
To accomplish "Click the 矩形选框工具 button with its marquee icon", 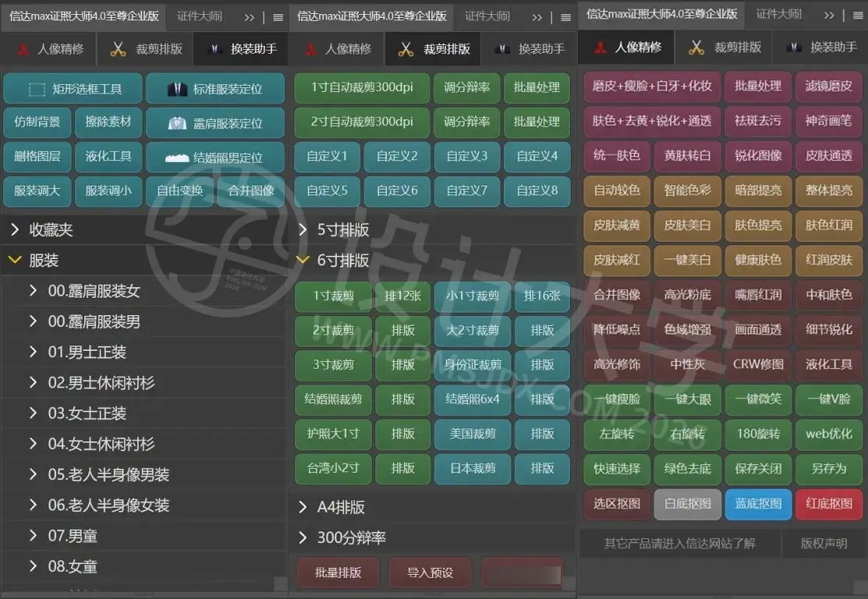I will [73, 89].
